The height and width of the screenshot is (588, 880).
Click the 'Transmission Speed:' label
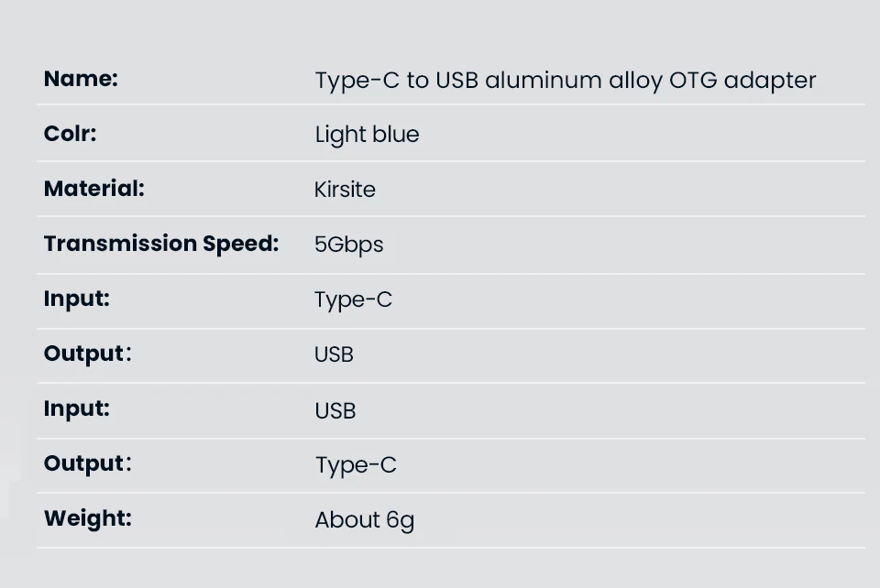(x=160, y=244)
